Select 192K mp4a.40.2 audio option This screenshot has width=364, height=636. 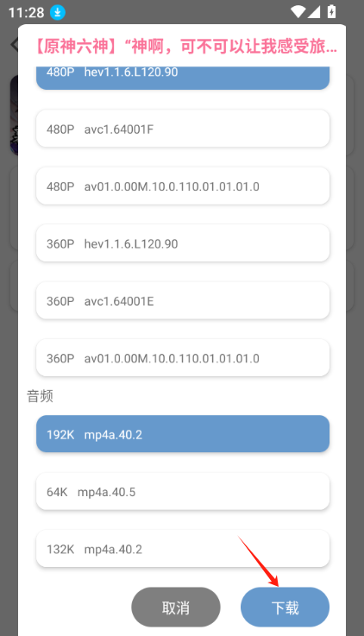(x=183, y=434)
